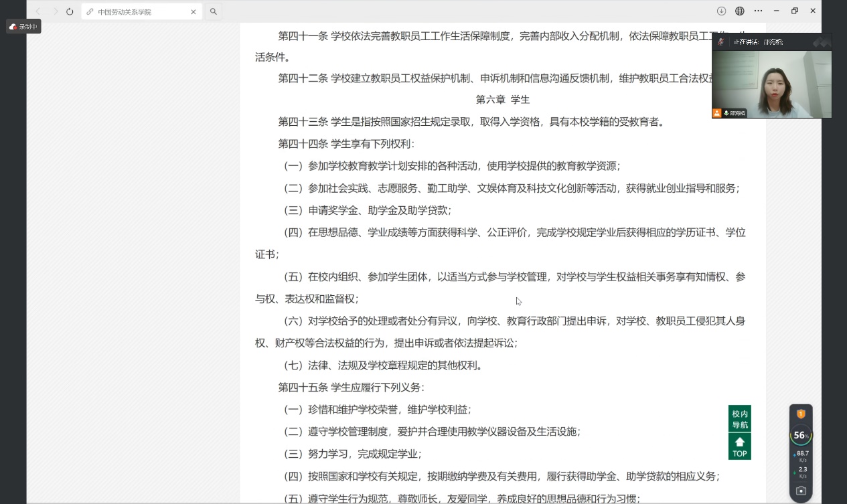Image resolution: width=847 pixels, height=504 pixels.
Task: Open the browser search magnifier
Action: [x=214, y=11]
